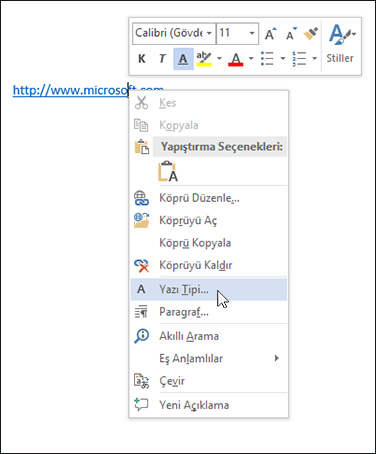Choose Köprü Düzenle... menu entry
This screenshot has height=454, width=376.
click(209, 198)
